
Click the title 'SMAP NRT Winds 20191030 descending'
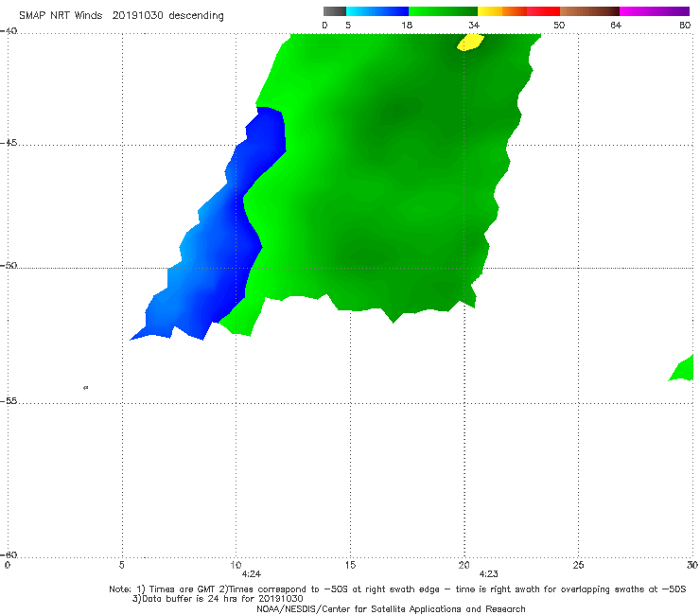[x=121, y=16]
